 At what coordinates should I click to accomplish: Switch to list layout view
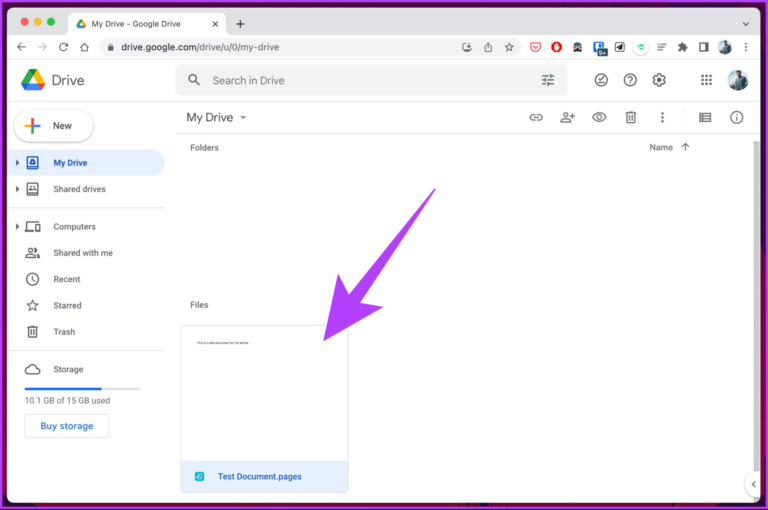coord(705,118)
